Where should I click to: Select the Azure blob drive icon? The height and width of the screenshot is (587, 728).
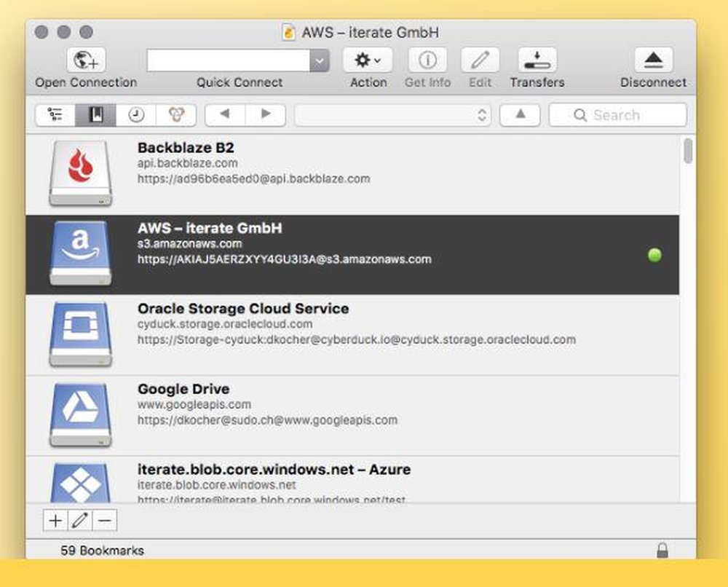[81, 483]
